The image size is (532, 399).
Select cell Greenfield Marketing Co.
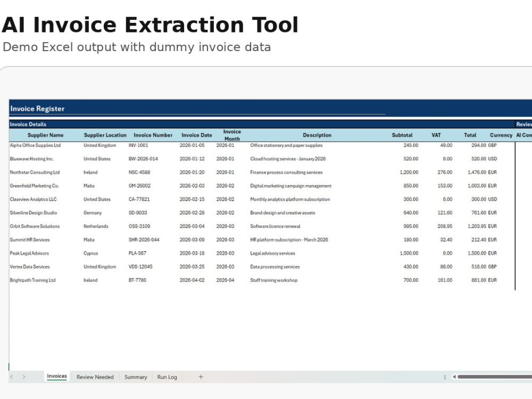click(35, 186)
